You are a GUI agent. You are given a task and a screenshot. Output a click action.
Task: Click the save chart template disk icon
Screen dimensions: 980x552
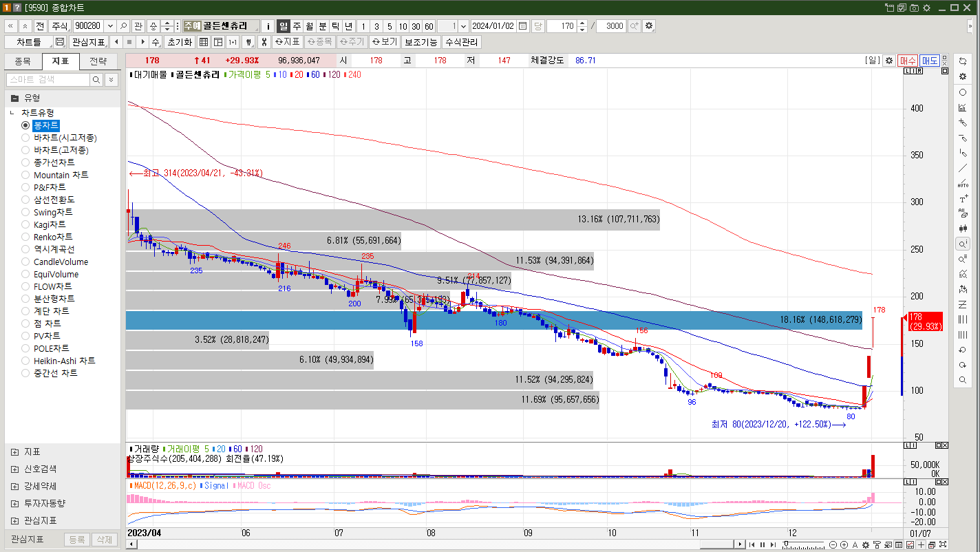(60, 42)
